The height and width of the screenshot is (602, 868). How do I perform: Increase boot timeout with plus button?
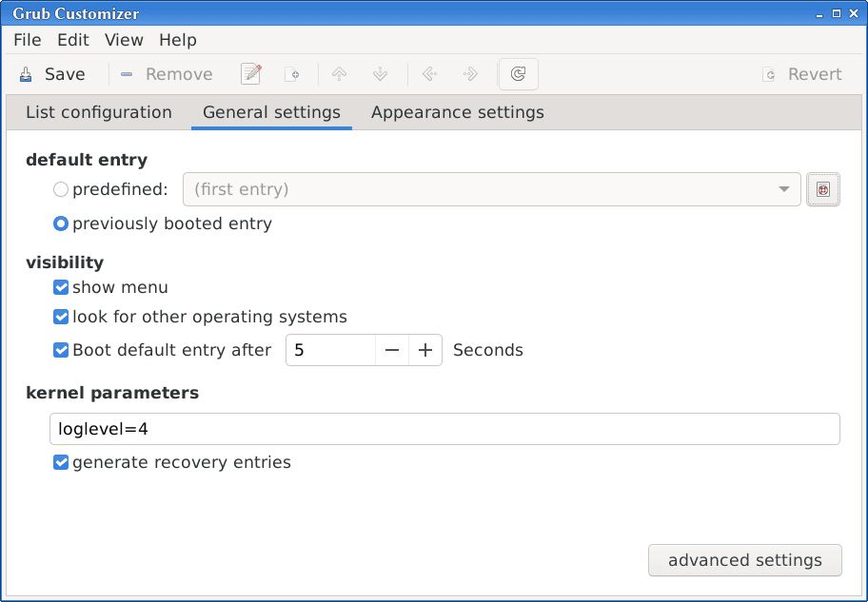[425, 350]
